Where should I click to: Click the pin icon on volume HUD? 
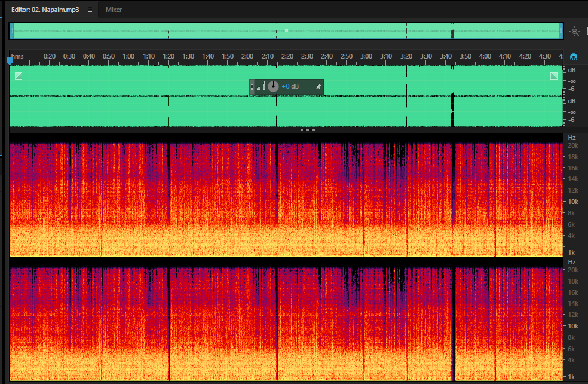click(x=318, y=87)
